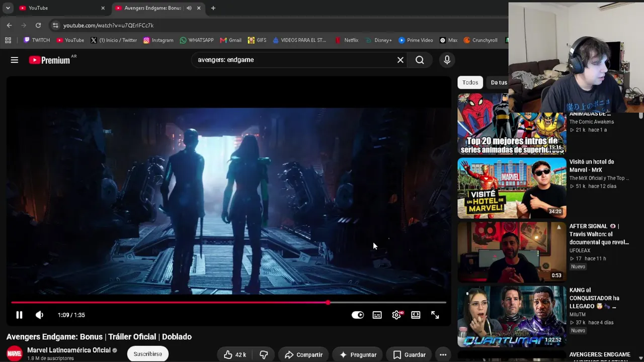The width and height of the screenshot is (644, 362).
Task: Go to YouTube Premium home logo
Action: pos(49,60)
